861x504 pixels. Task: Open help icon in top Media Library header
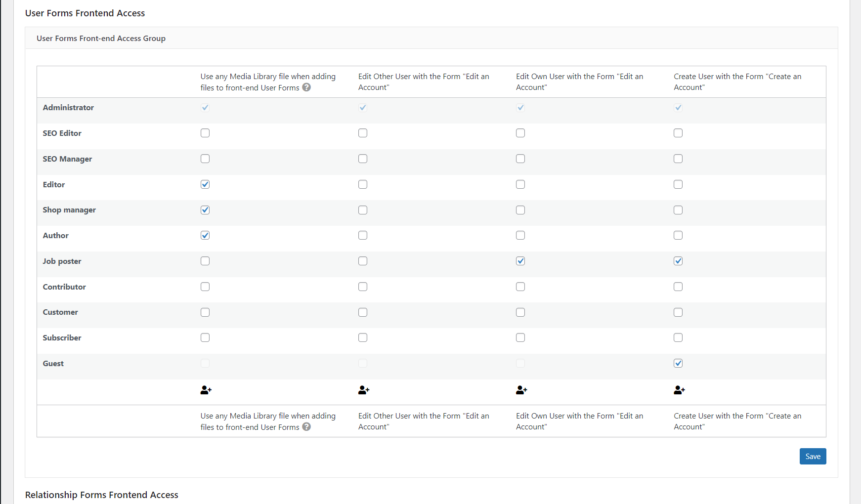click(x=306, y=87)
